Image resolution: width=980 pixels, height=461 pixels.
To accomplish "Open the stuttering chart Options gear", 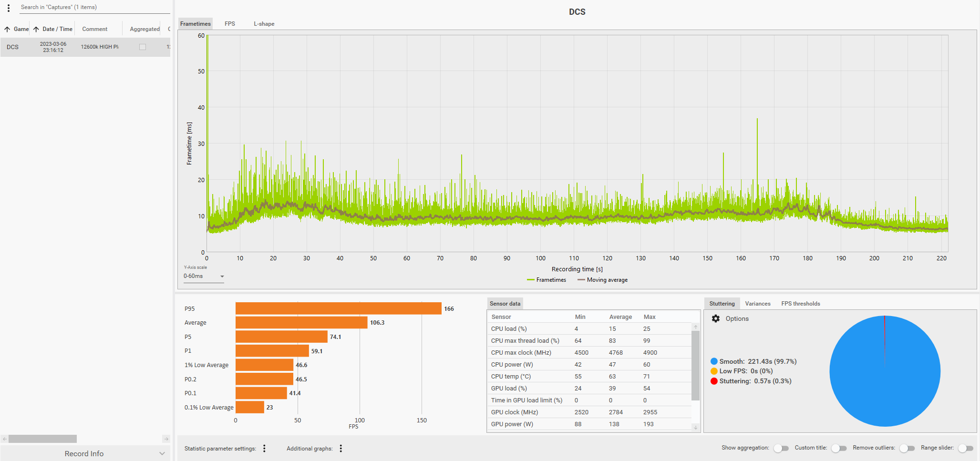I will pos(716,318).
